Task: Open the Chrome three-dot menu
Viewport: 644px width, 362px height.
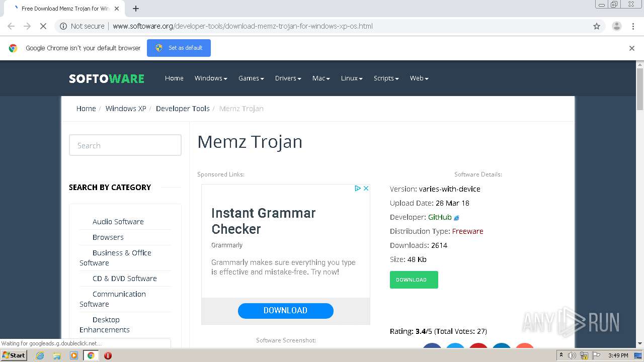Action: pos(633,26)
